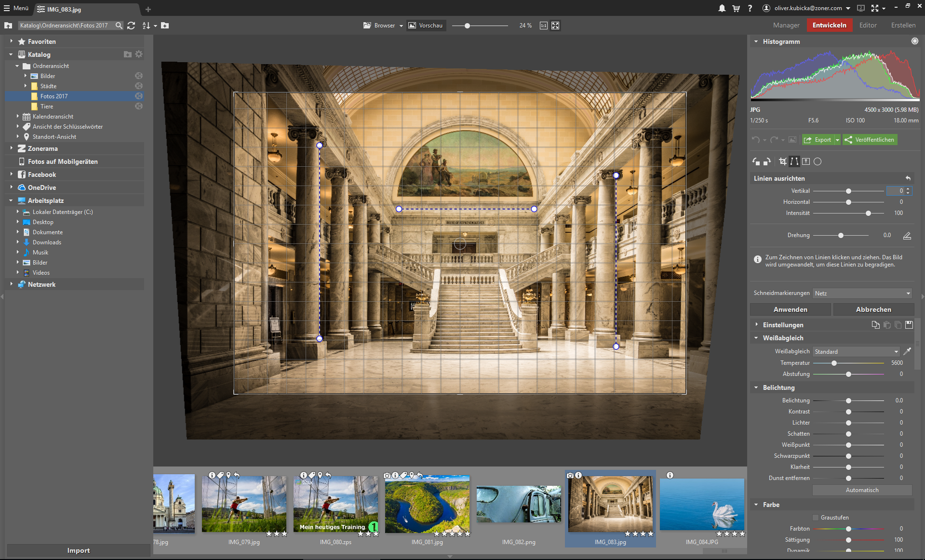Viewport: 925px width, 560px height.
Task: Pick white balance with eyedropper icon
Action: point(907,351)
